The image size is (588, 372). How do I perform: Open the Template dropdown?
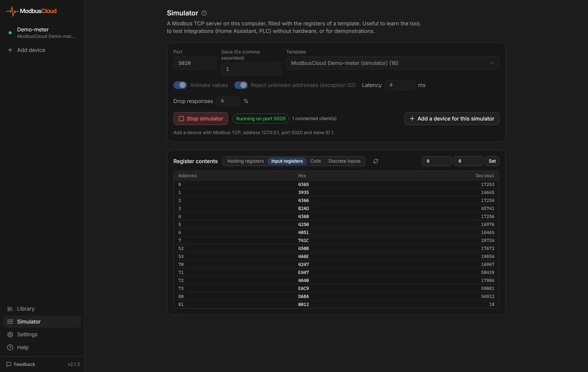(392, 63)
